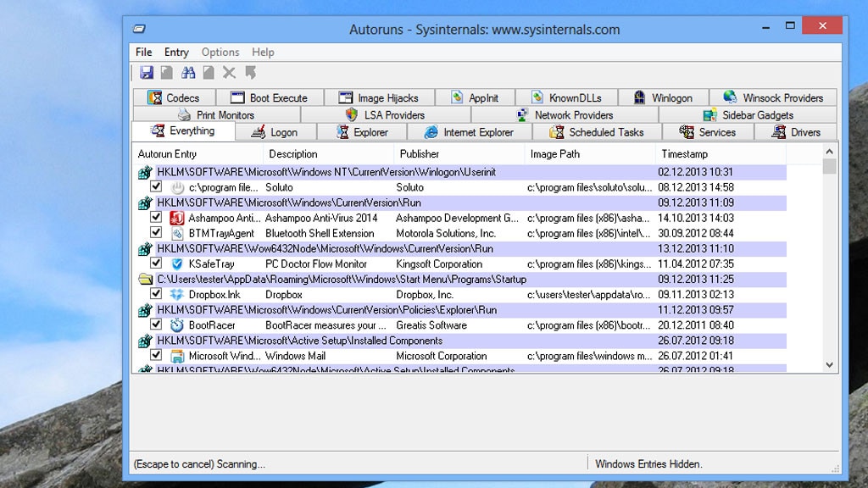This screenshot has width=868, height=488.
Task: Click the scrollbar down arrow
Action: coord(829,365)
